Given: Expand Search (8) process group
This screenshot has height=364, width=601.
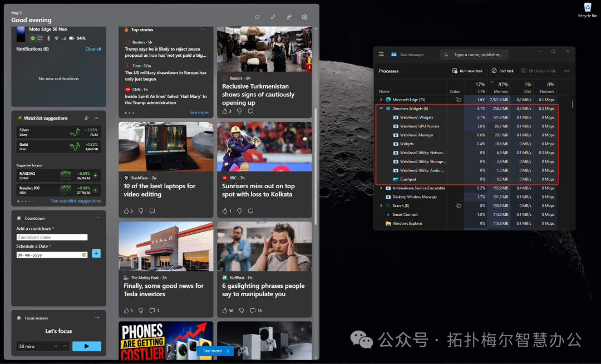Looking at the screenshot, I should click(x=381, y=206).
